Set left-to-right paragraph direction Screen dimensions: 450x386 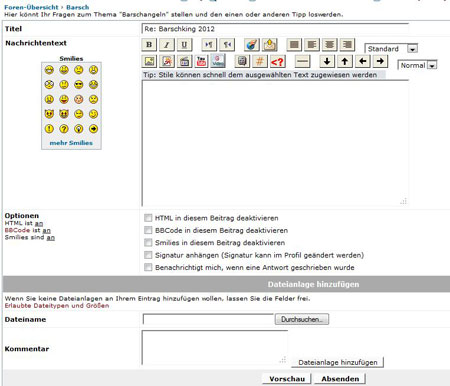pyautogui.click(x=209, y=45)
